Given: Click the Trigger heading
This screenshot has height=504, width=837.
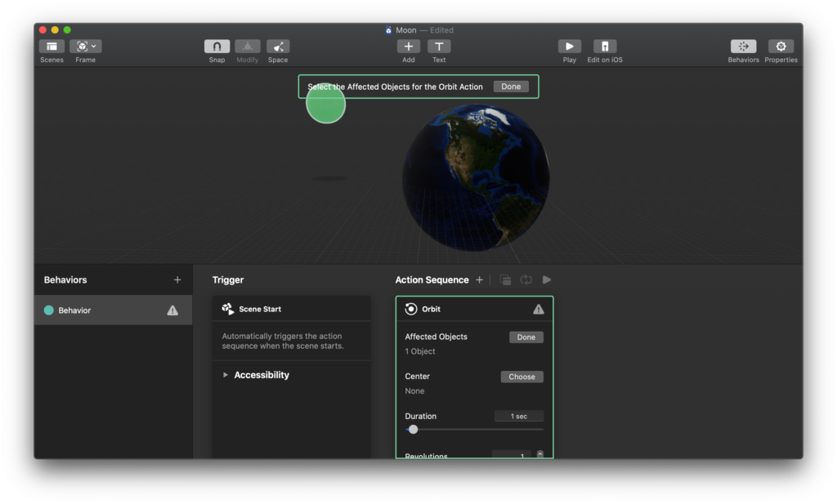Looking at the screenshot, I should coord(228,280).
